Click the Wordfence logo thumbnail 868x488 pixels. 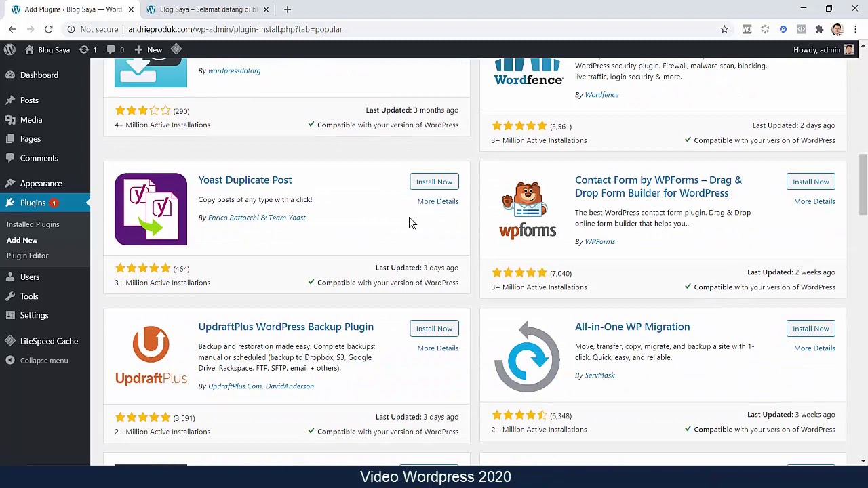pos(527,73)
